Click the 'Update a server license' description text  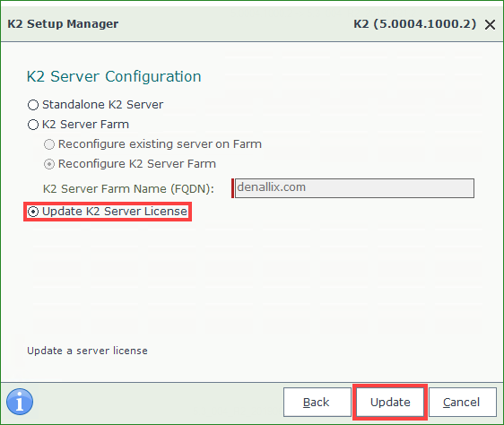(87, 351)
